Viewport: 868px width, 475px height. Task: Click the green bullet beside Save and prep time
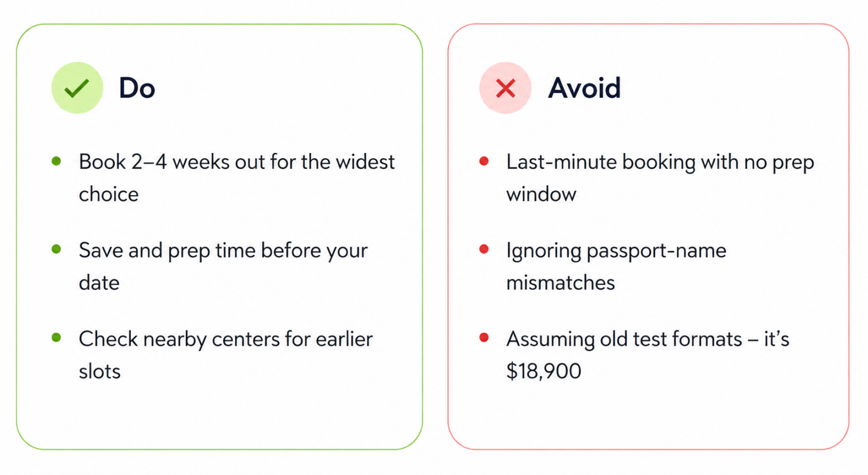pos(57,249)
